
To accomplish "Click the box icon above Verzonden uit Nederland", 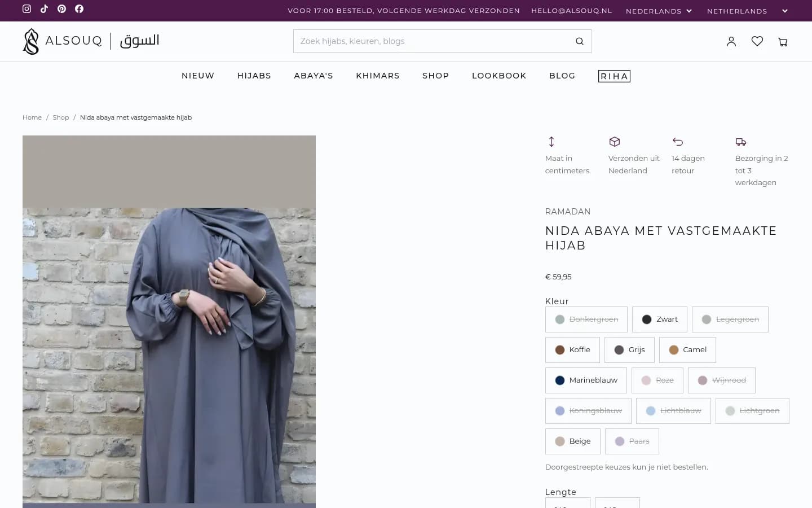I will pos(615,142).
